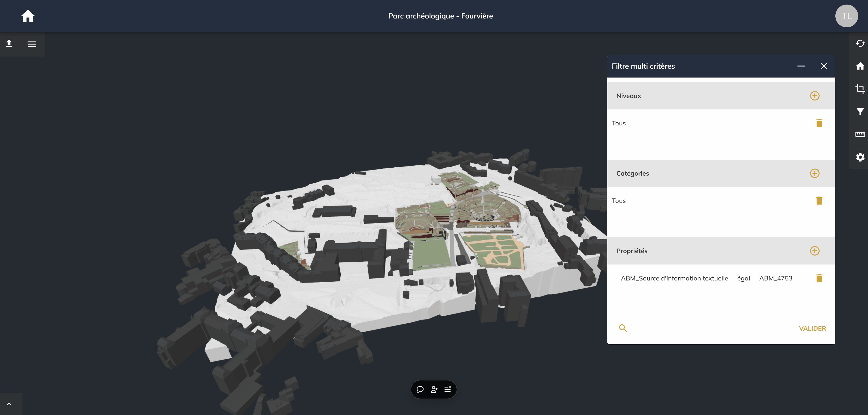Select the ruler measure tool

tap(860, 134)
